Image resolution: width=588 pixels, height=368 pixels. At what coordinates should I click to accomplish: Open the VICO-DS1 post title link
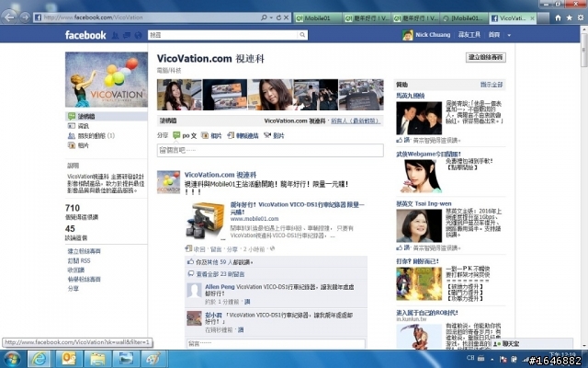(x=297, y=208)
